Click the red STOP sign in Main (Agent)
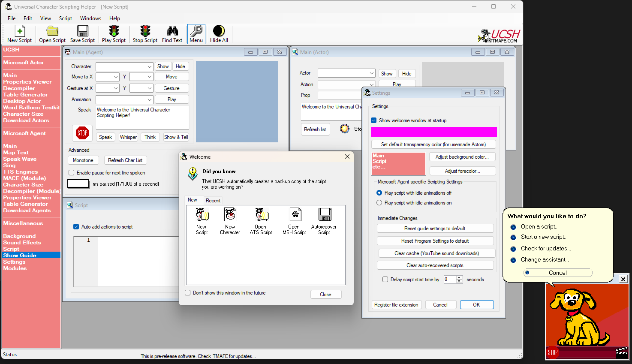 point(82,133)
